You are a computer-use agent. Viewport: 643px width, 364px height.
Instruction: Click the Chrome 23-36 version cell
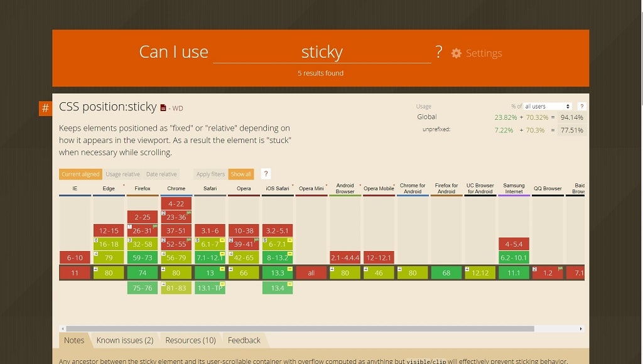coord(176,217)
